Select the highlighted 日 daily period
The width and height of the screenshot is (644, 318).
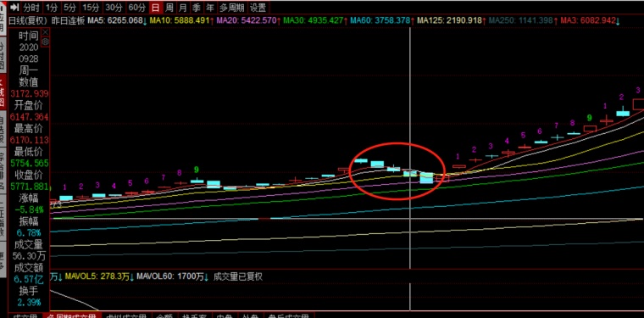point(155,8)
